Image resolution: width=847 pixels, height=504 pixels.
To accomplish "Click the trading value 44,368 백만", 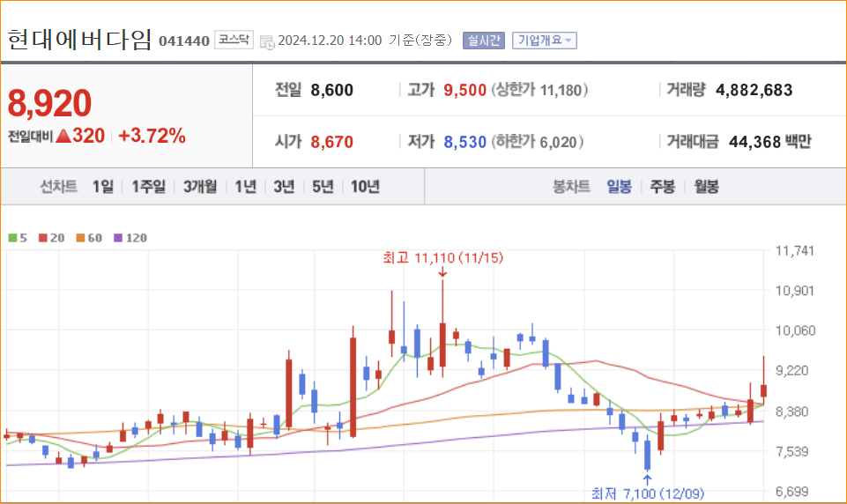I will point(769,142).
